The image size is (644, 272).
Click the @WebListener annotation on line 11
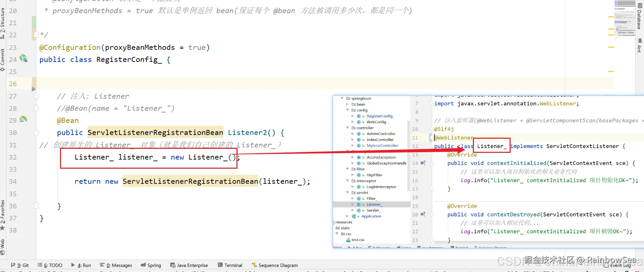[454, 138]
